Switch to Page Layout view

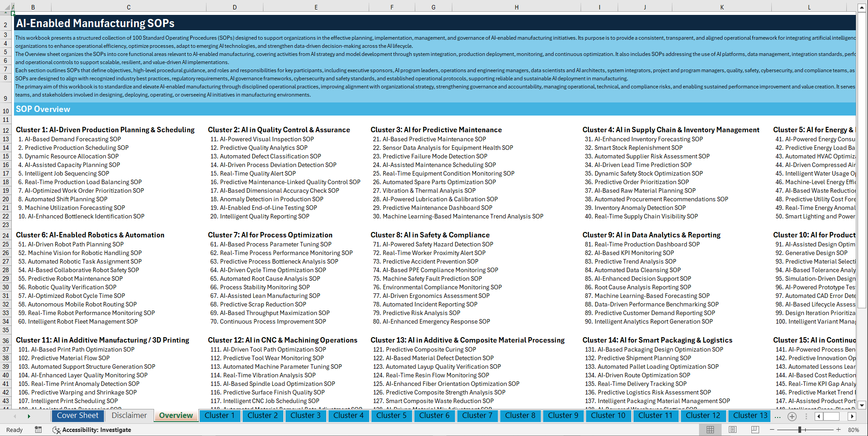732,429
